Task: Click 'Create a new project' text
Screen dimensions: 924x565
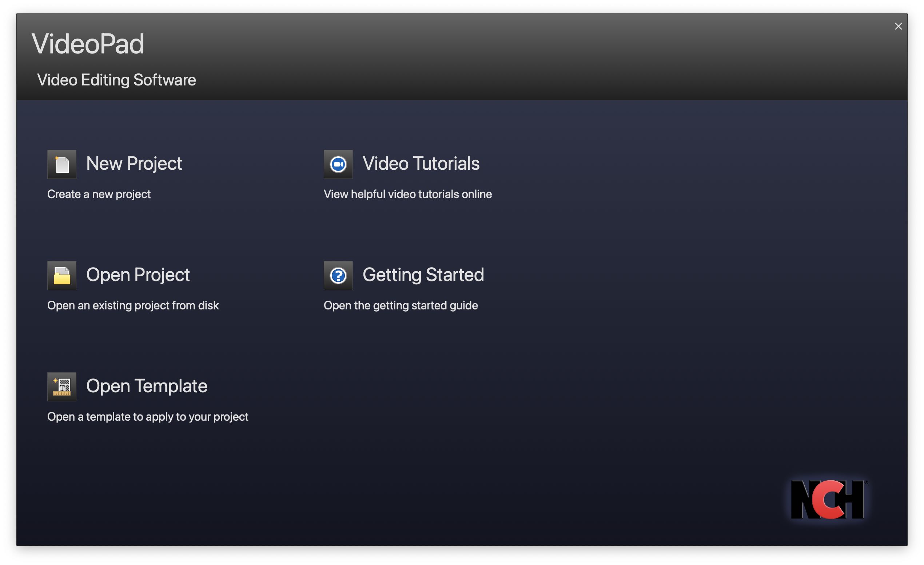Action: pos(99,195)
